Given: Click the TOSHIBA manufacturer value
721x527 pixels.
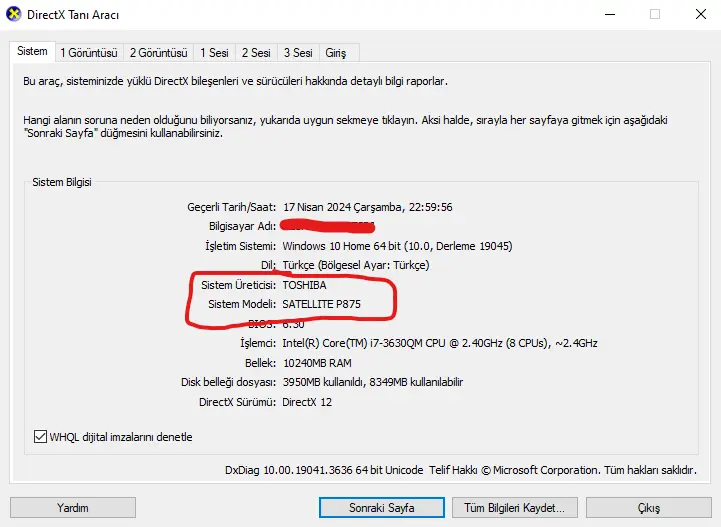Looking at the screenshot, I should pyautogui.click(x=304, y=285).
